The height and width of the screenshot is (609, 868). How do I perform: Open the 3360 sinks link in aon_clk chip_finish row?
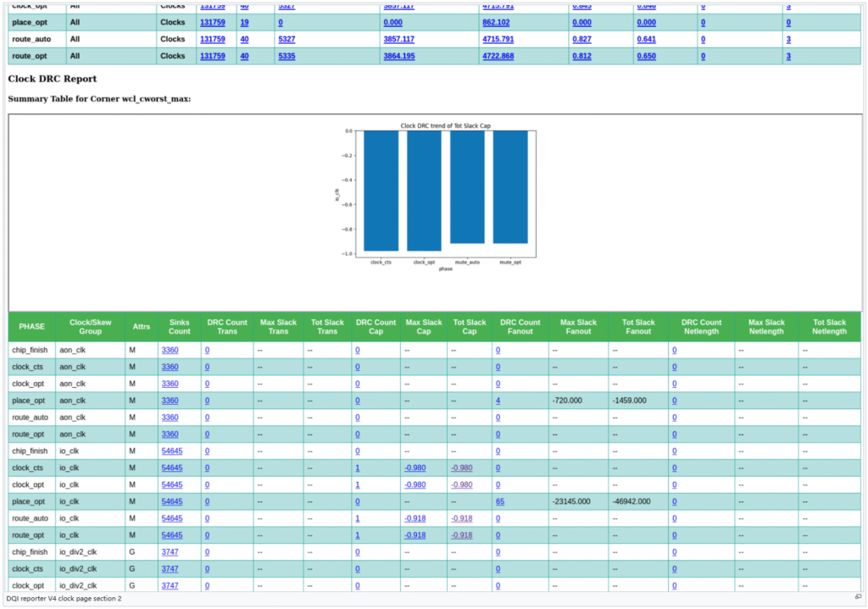(170, 349)
